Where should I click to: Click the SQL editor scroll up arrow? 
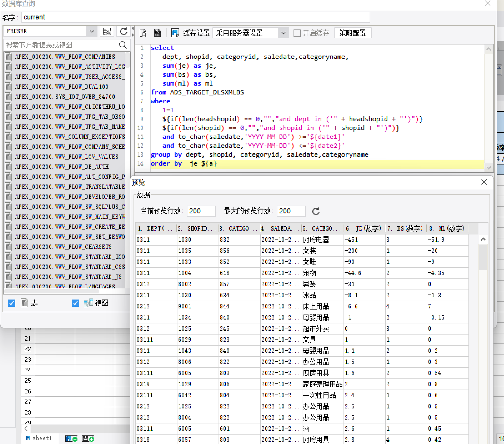pos(489,49)
